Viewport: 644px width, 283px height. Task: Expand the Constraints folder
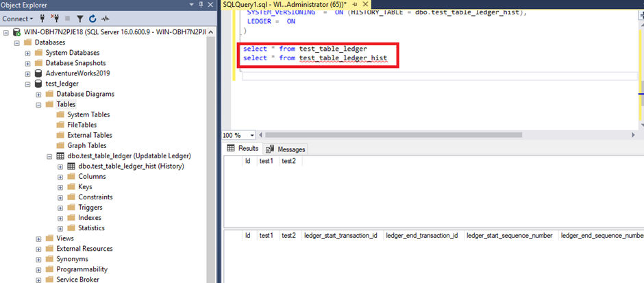(60, 197)
